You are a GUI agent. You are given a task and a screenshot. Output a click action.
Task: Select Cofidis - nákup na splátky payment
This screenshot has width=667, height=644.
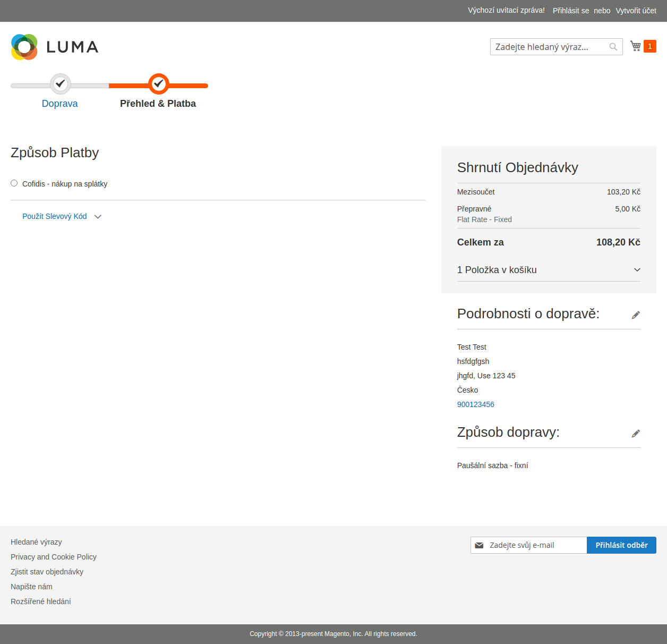coord(14,183)
